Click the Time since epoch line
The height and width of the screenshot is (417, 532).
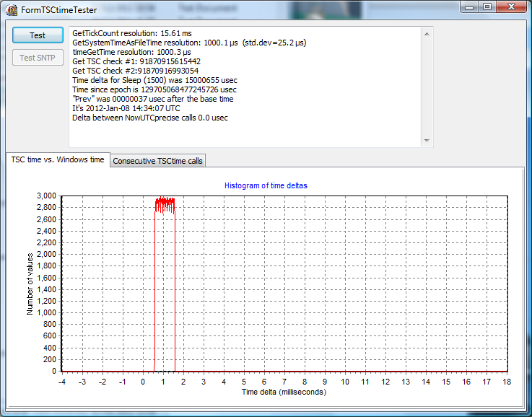click(x=154, y=90)
